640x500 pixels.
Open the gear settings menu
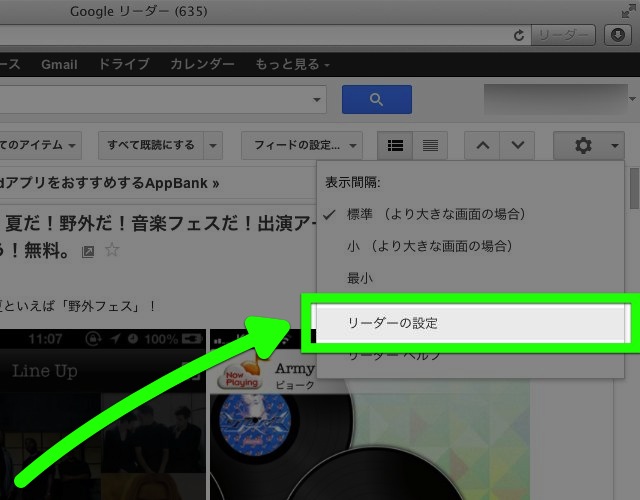(589, 145)
